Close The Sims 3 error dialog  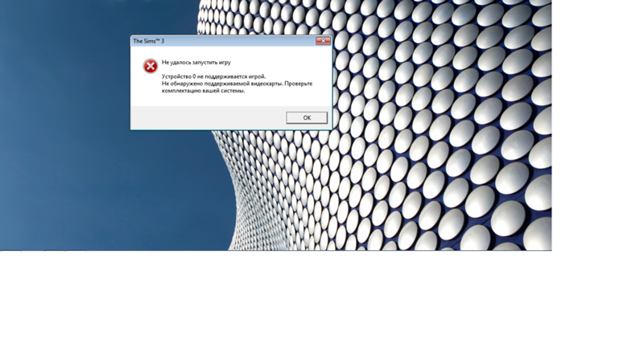click(x=323, y=41)
